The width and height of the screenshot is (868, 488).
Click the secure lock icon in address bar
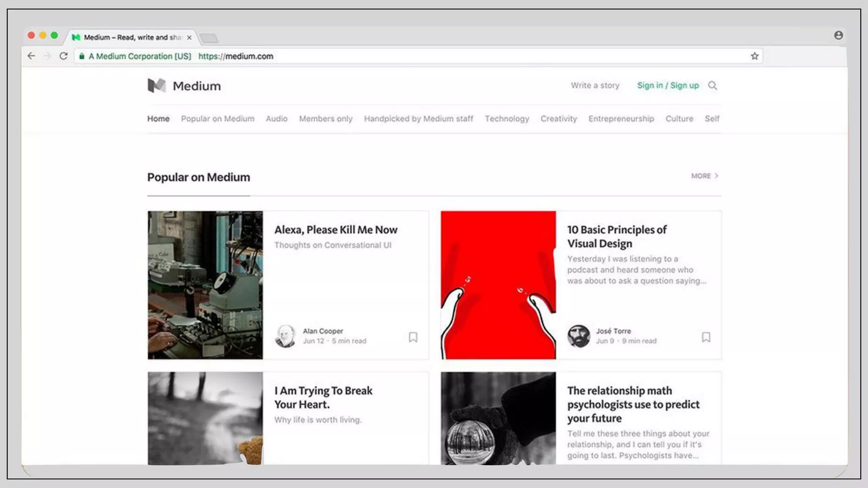[x=82, y=56]
